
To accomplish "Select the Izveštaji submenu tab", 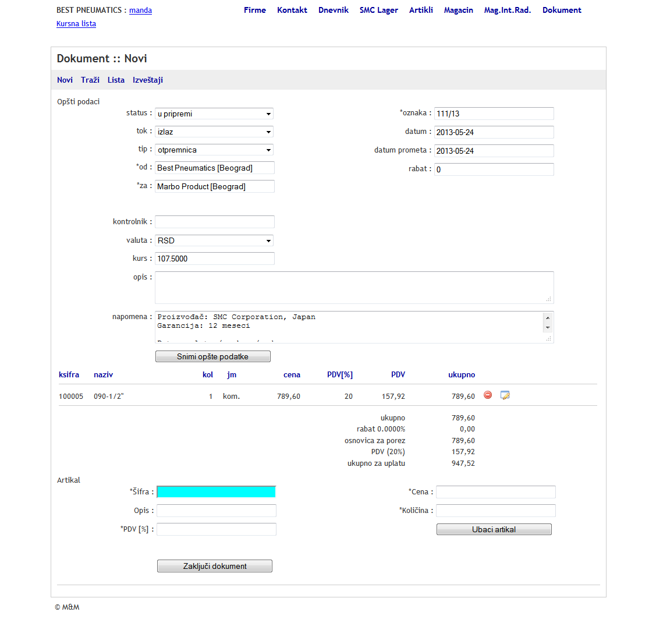I will [148, 80].
